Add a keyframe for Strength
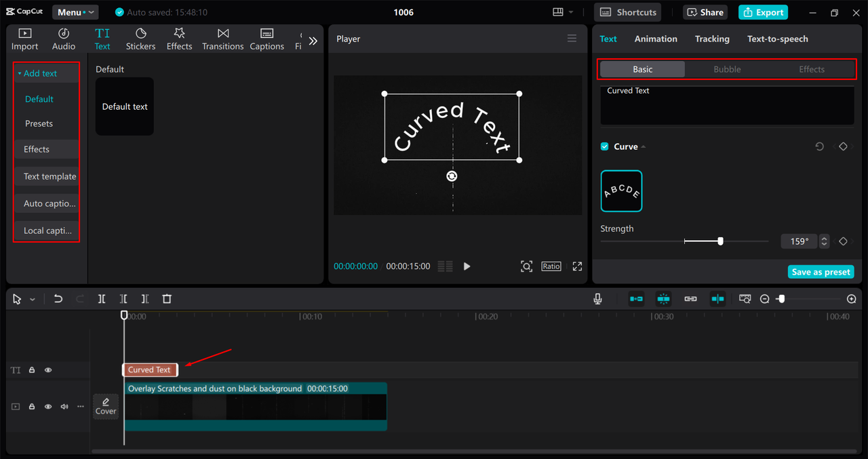Screen dimensions: 868x459 843,241
